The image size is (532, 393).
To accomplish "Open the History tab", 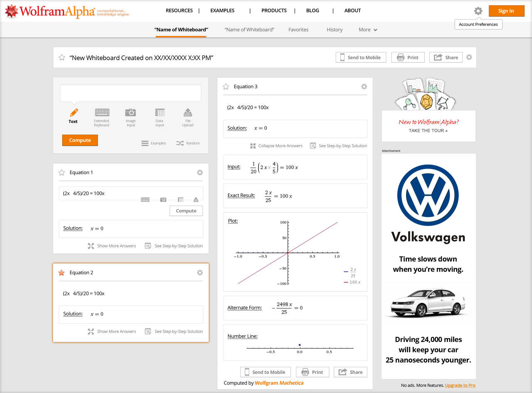I will (x=335, y=29).
